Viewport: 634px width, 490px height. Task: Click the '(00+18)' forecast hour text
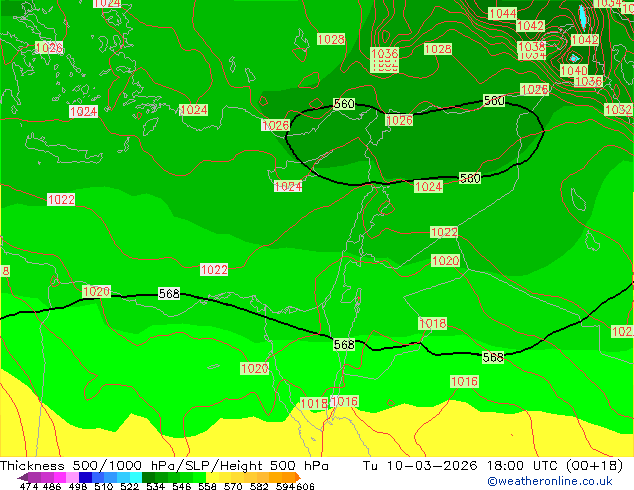(x=594, y=466)
